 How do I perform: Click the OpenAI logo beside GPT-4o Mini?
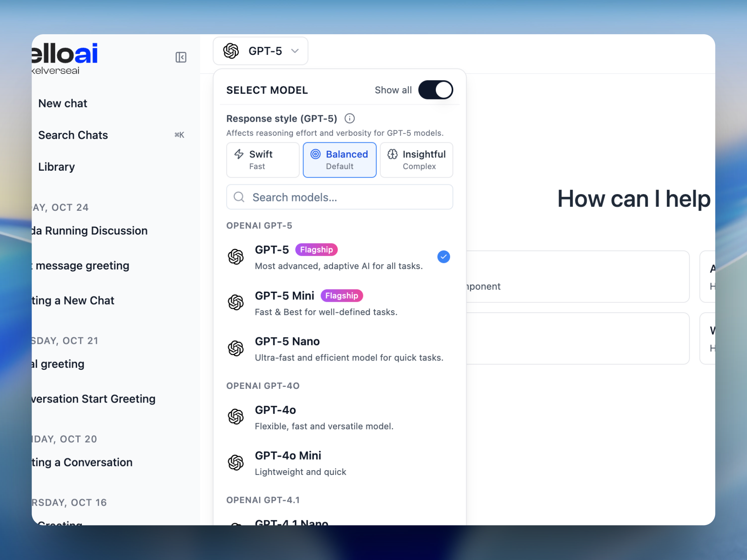[x=236, y=462]
